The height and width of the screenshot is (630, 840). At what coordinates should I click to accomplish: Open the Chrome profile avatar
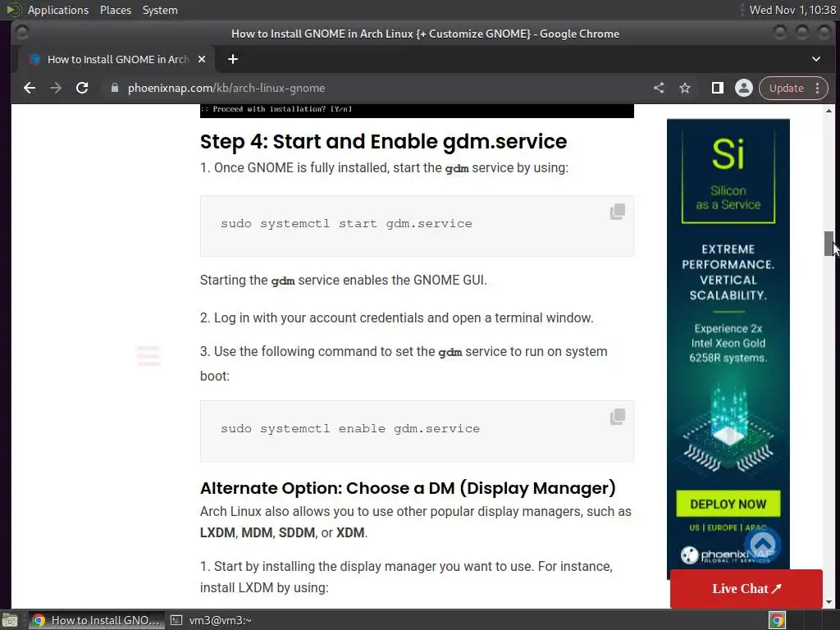click(x=743, y=88)
